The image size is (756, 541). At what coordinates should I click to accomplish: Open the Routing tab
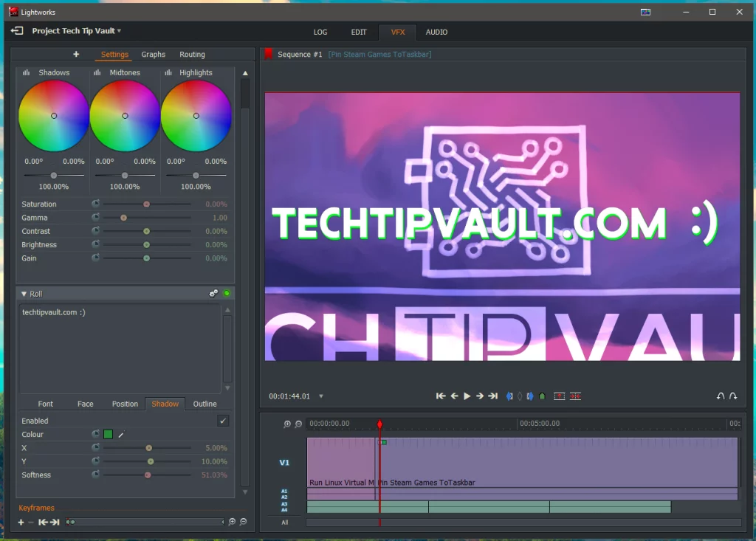(192, 55)
